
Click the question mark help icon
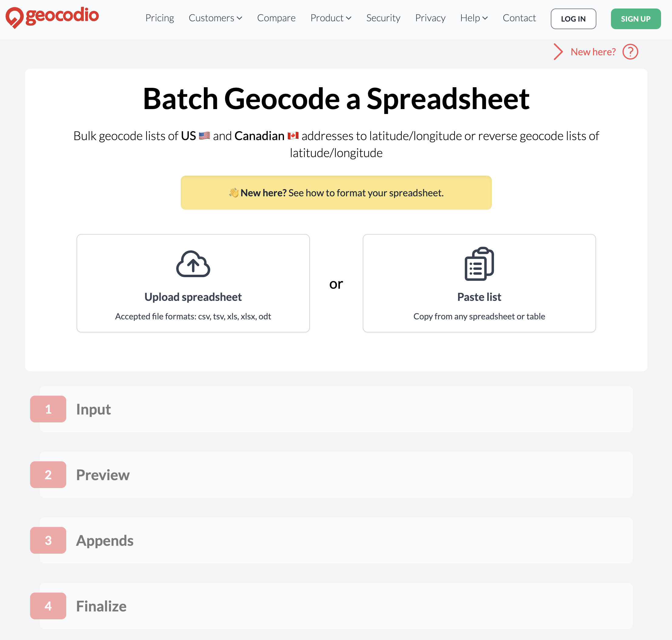[x=630, y=52]
